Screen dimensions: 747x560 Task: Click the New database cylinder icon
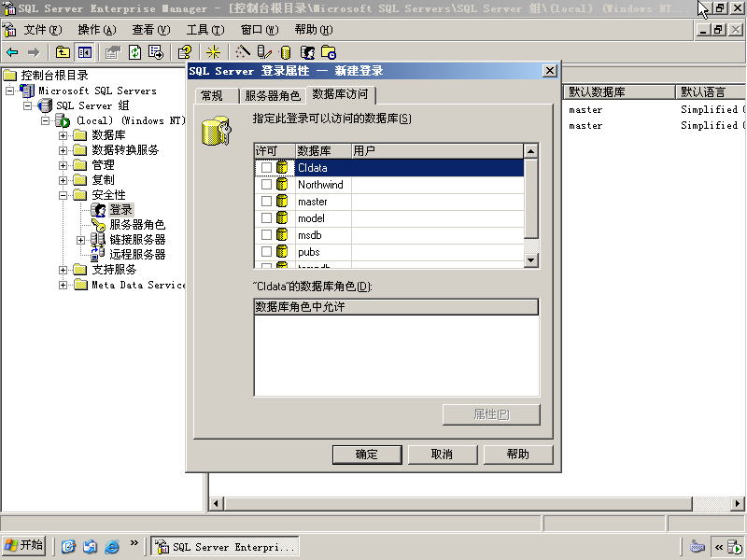[x=286, y=52]
